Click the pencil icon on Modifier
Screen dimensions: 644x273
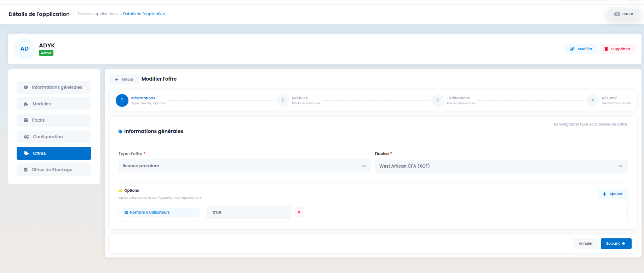pyautogui.click(x=572, y=49)
